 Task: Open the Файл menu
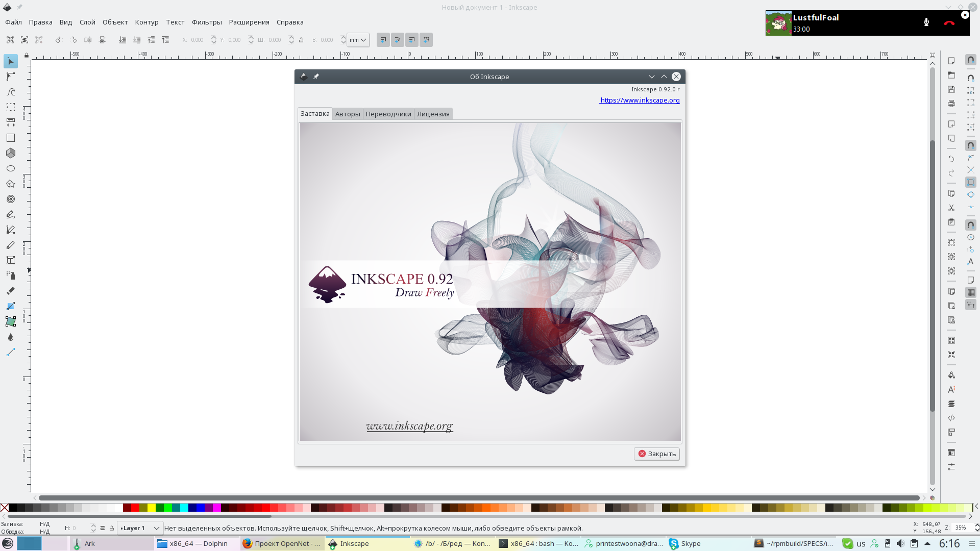[14, 22]
